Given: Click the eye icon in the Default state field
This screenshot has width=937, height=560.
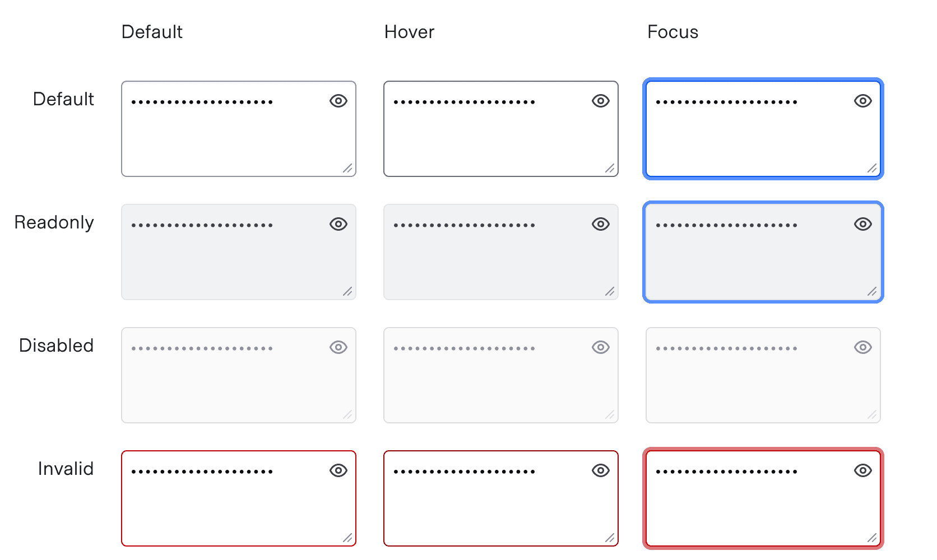Looking at the screenshot, I should pyautogui.click(x=338, y=101).
